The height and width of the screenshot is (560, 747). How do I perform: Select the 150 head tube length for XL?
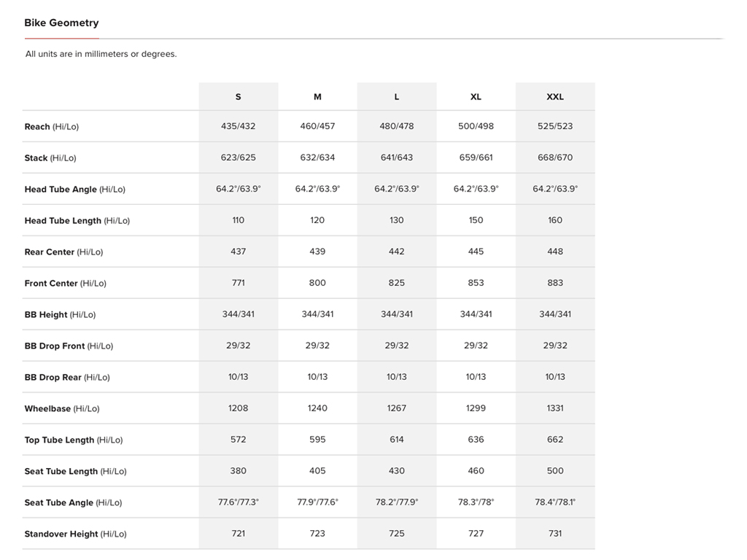476,220
